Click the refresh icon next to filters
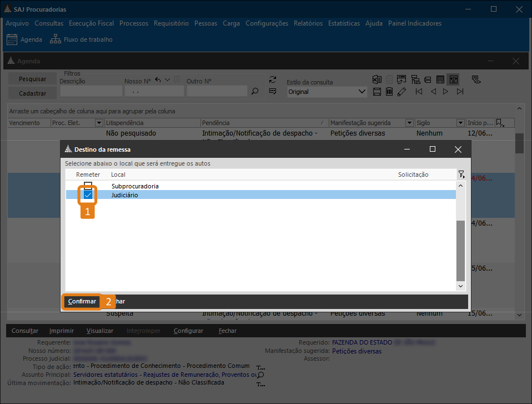532x404 pixels. 272,79
